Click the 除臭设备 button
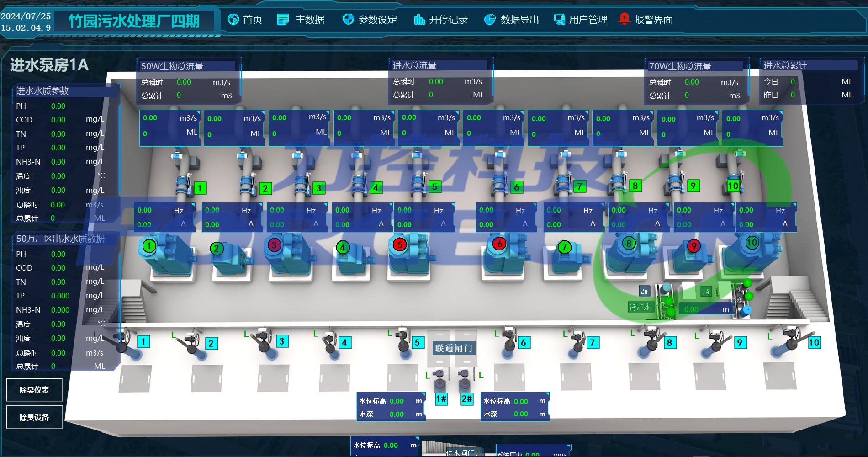Image resolution: width=868 pixels, height=457 pixels. click(34, 417)
